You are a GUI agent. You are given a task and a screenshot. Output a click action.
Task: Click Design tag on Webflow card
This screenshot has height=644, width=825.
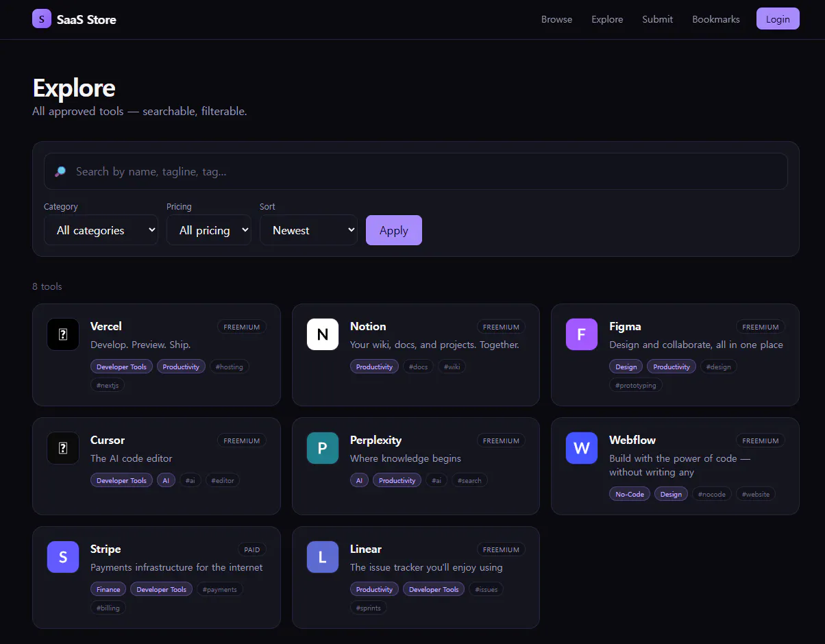pyautogui.click(x=671, y=494)
